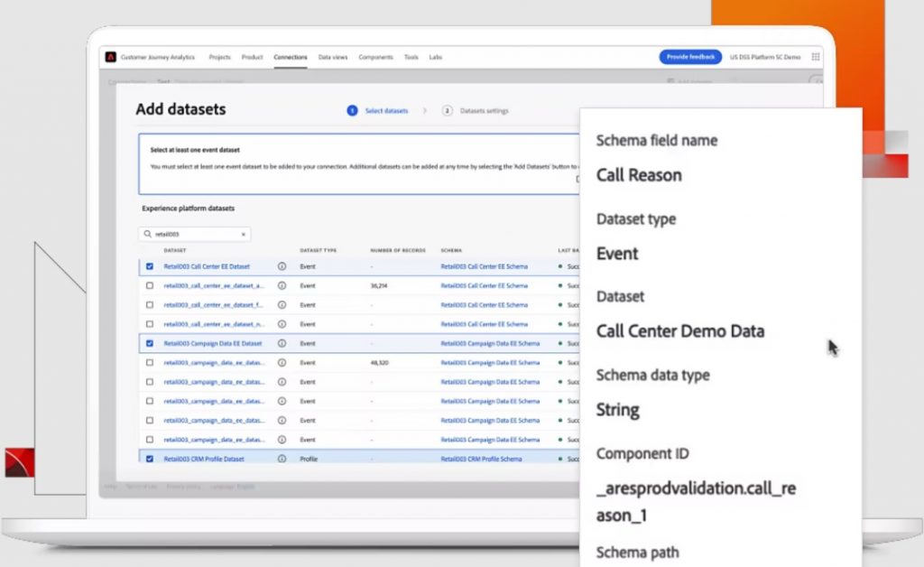This screenshot has width=924, height=567.
Task: Click the Call Reason schema field name value
Action: point(639,175)
